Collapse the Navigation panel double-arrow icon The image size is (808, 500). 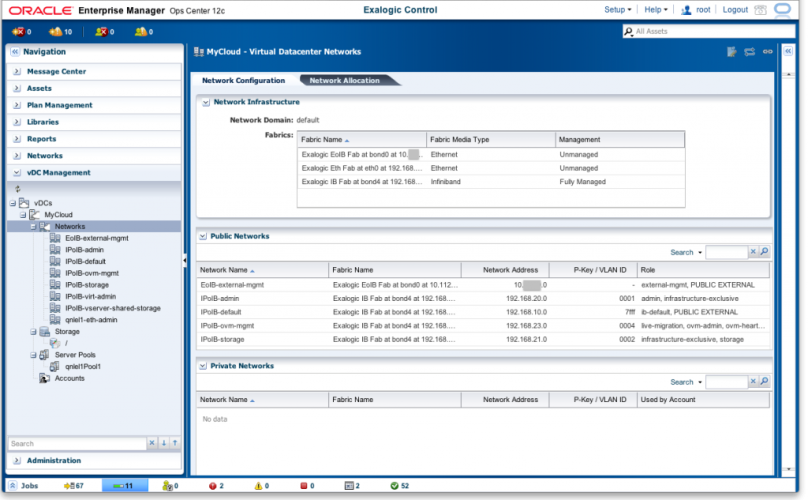pyautogui.click(x=15, y=52)
